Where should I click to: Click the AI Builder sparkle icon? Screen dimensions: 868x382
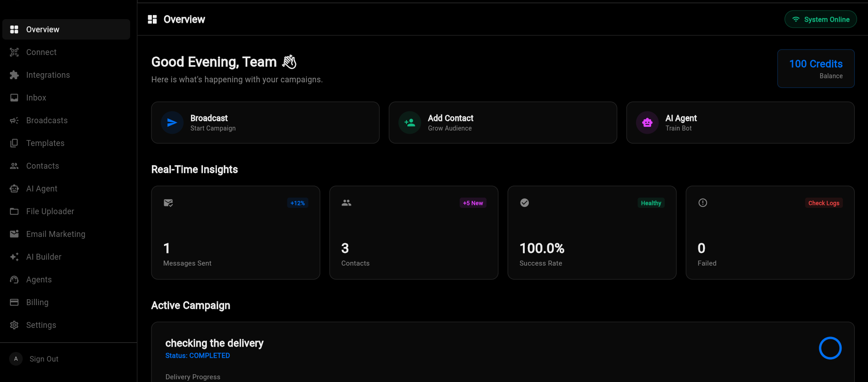tap(15, 257)
